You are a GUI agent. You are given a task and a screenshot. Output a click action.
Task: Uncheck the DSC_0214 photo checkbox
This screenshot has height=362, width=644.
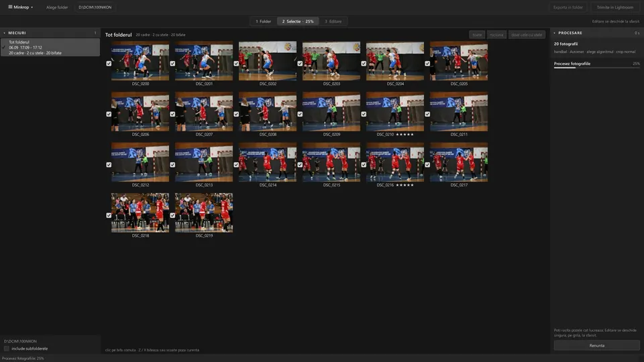(236, 165)
